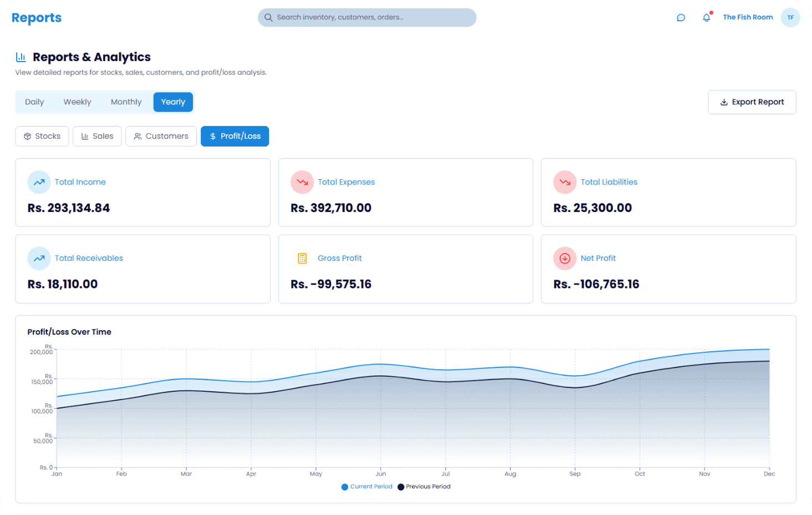Click the Export Report button
The width and height of the screenshot is (812, 515).
pyautogui.click(x=752, y=102)
